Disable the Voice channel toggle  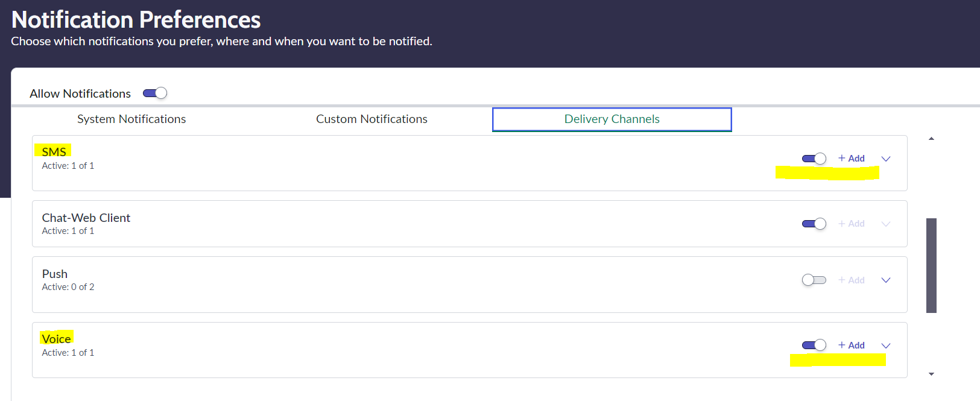coord(814,345)
